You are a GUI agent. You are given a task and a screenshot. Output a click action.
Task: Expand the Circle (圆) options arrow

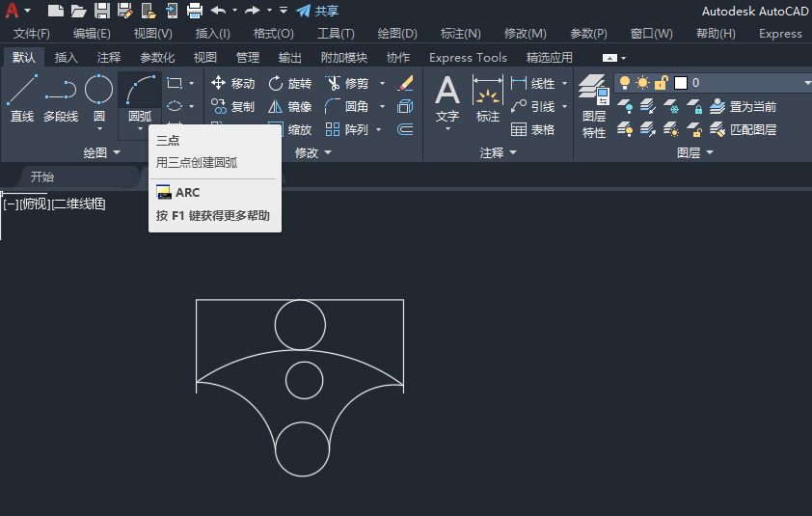point(99,128)
